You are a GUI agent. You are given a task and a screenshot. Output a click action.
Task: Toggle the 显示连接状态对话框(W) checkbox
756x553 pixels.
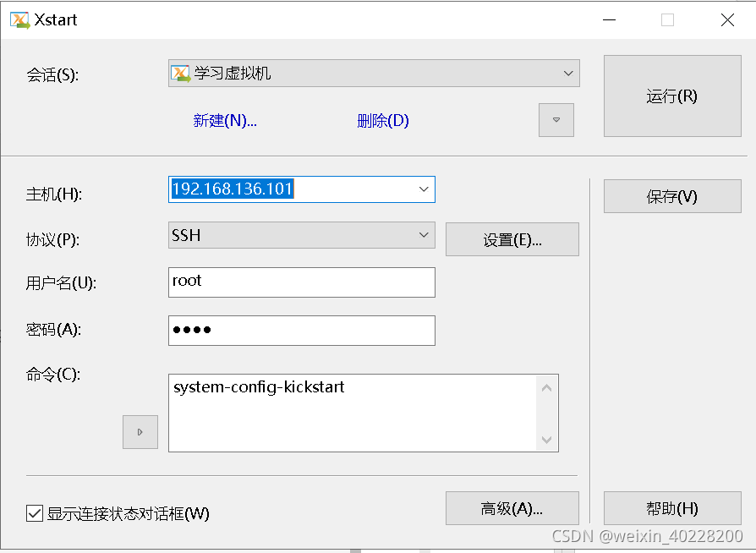(34, 513)
